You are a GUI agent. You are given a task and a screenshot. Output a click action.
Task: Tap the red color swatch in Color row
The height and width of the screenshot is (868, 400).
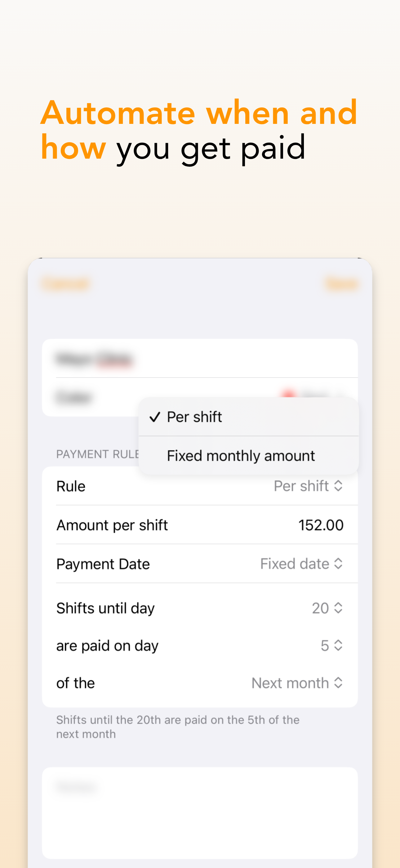coord(289,394)
